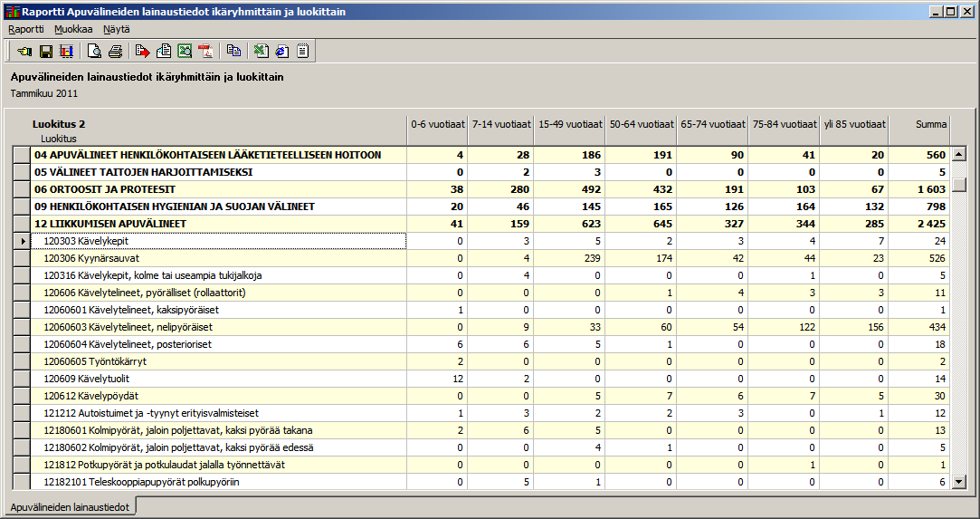
Task: Select row 12180602 Kolmipyörät, kaksi pyörää edessä
Action: pos(219,447)
